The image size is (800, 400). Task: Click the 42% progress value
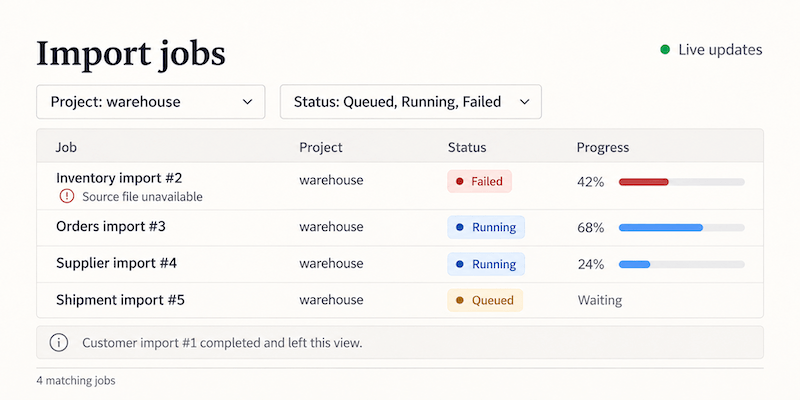click(590, 182)
